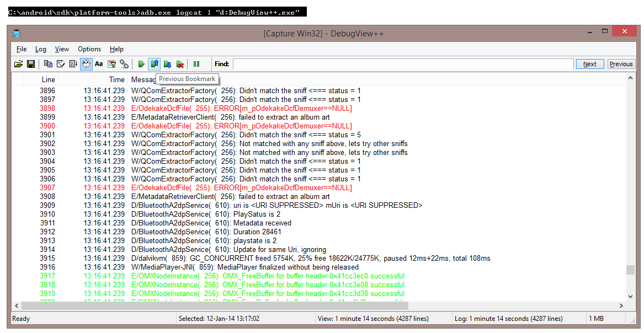Click the Previous search button
Viewport: 644px width, 333px height.
pyautogui.click(x=621, y=63)
